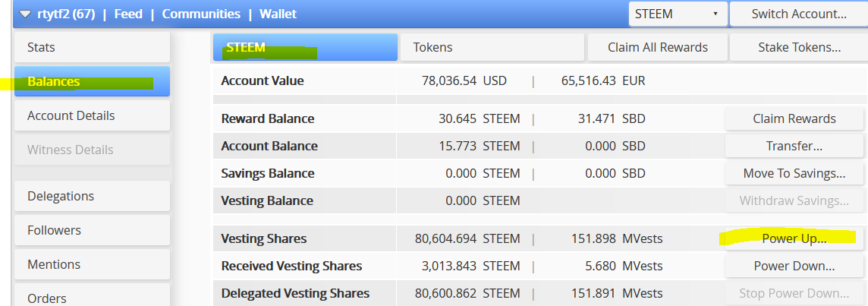View the Followers section
The height and width of the screenshot is (306, 868).
[x=92, y=230]
